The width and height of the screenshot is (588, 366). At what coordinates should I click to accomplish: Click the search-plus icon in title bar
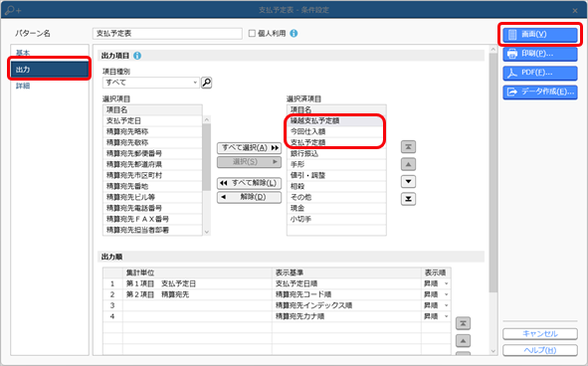(x=13, y=10)
